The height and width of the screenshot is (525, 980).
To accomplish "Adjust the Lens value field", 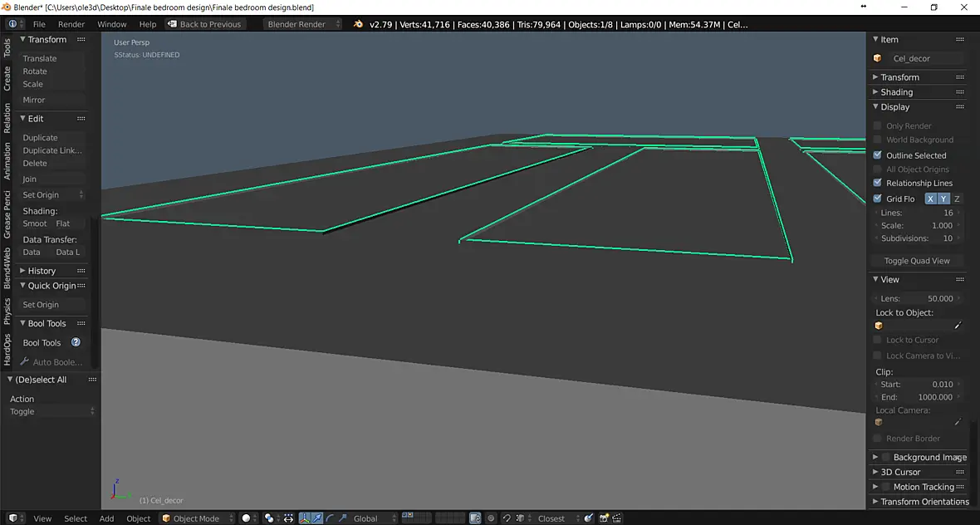I will 916,298.
